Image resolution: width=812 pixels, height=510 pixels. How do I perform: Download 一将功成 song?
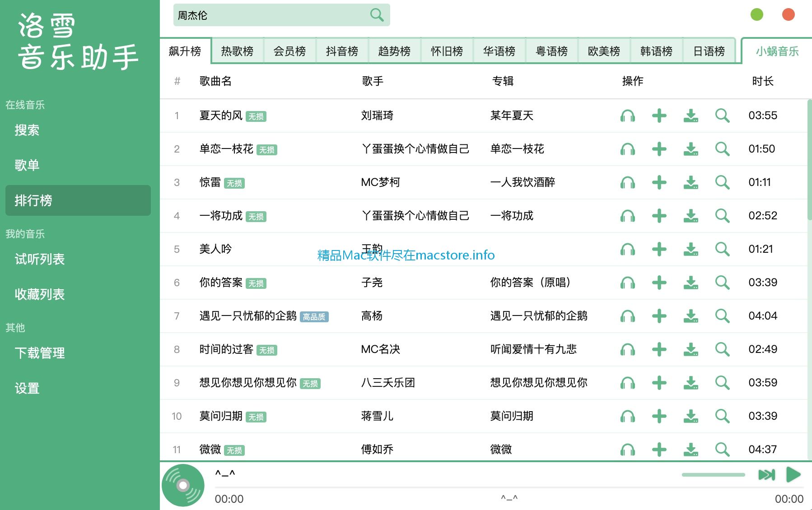pyautogui.click(x=691, y=216)
